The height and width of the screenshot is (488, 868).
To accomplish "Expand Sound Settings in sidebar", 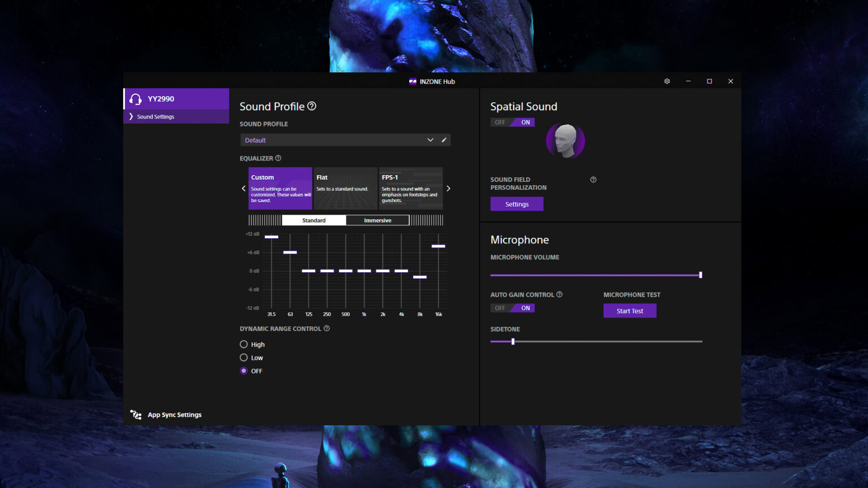I will tap(176, 116).
